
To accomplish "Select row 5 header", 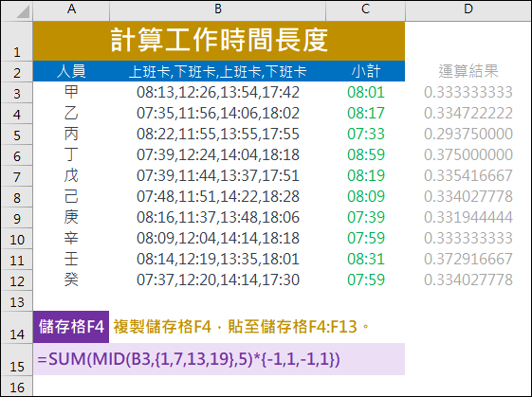I will pyautogui.click(x=17, y=135).
